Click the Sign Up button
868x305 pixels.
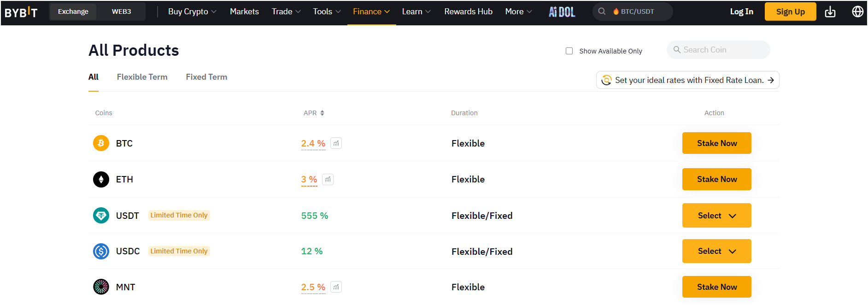pos(790,12)
